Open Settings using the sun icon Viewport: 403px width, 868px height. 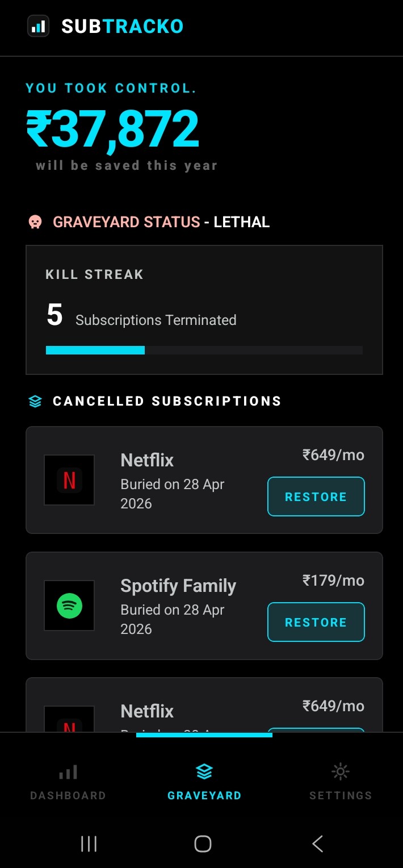[x=339, y=771]
